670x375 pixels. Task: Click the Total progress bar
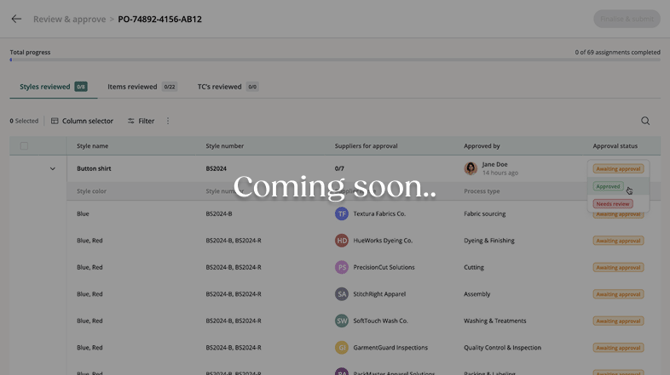point(335,60)
